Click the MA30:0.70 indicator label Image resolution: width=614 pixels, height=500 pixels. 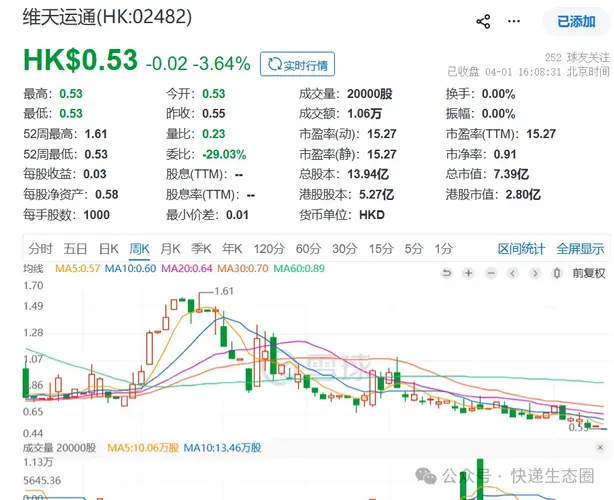[x=243, y=269]
